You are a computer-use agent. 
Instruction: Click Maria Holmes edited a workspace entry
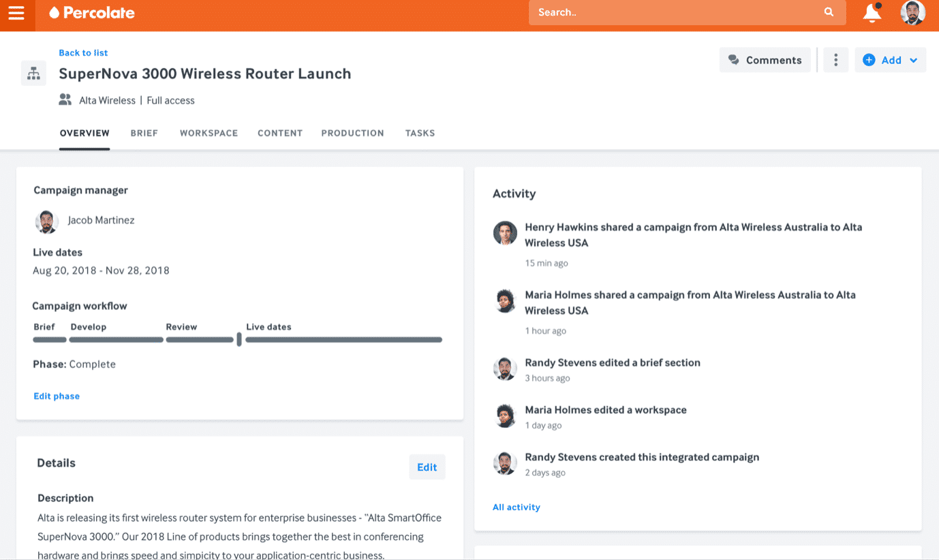pos(606,410)
